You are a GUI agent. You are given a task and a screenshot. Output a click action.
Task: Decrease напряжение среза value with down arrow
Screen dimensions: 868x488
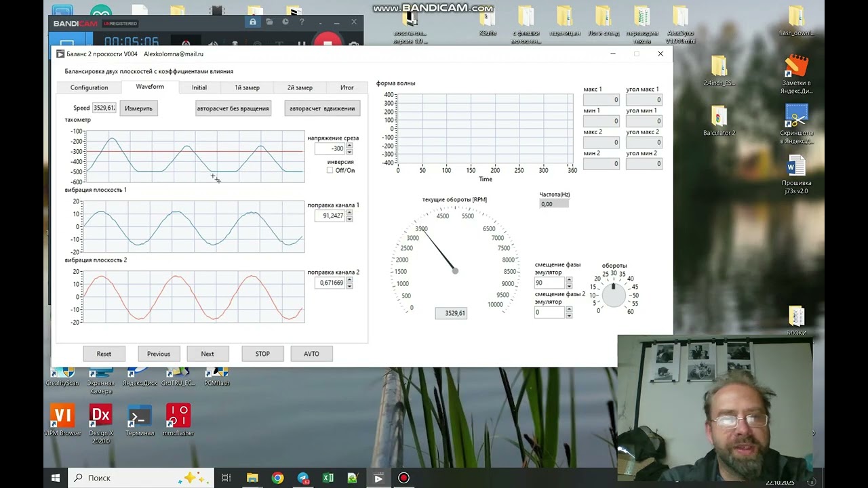tap(349, 151)
